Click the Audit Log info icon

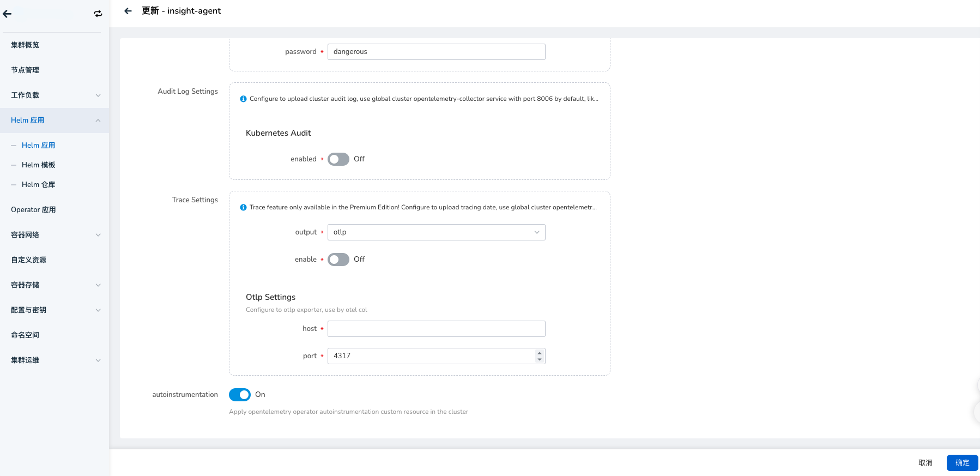(x=243, y=99)
